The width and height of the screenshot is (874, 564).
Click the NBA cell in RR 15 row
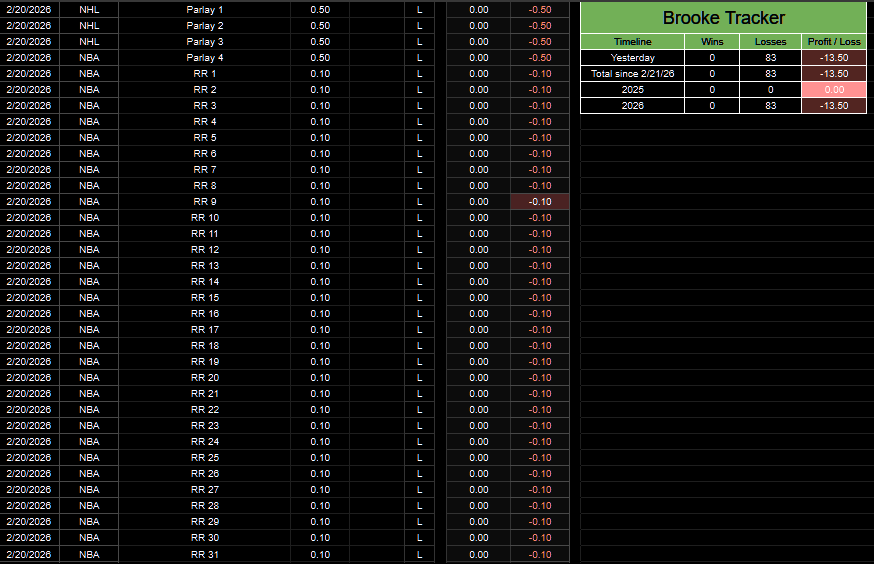(89, 298)
